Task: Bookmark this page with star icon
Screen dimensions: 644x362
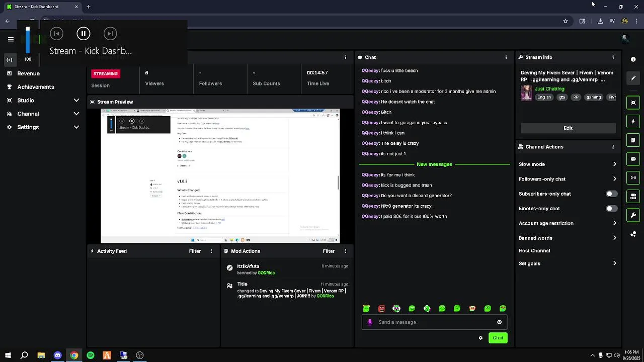Action: pos(566,21)
